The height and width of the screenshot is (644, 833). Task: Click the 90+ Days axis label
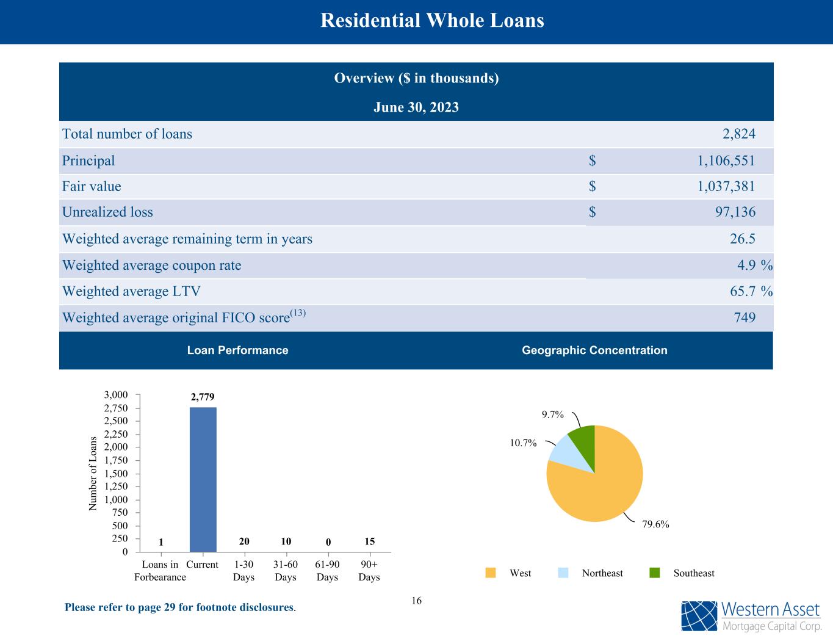coord(369,571)
